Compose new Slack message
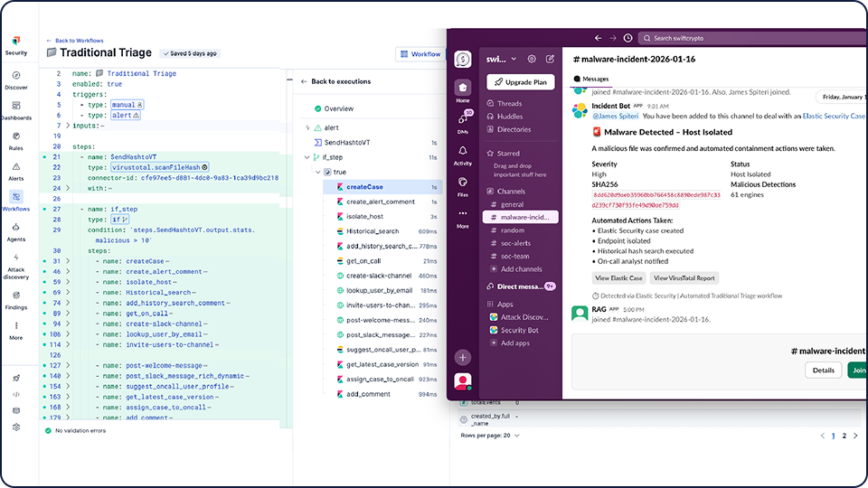 pyautogui.click(x=550, y=59)
